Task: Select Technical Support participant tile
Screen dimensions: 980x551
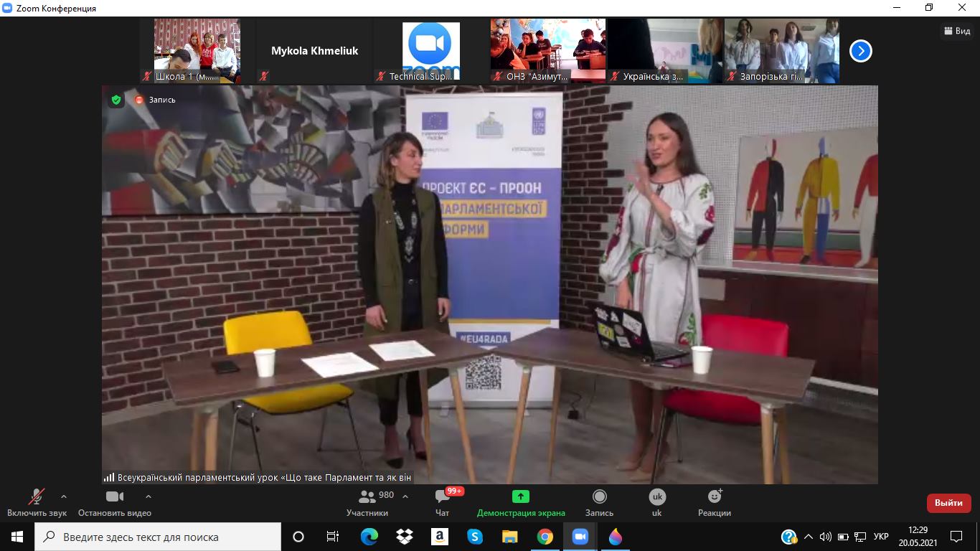Action: 431,51
